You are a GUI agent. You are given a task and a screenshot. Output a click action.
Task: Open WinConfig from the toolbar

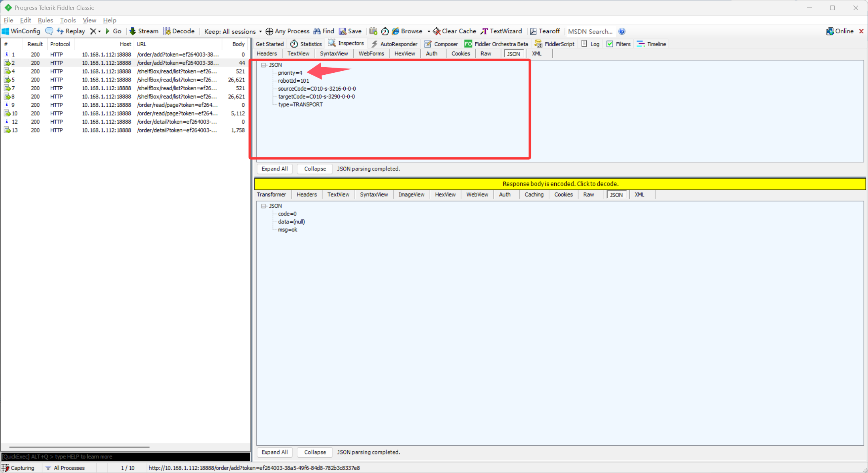click(x=21, y=31)
